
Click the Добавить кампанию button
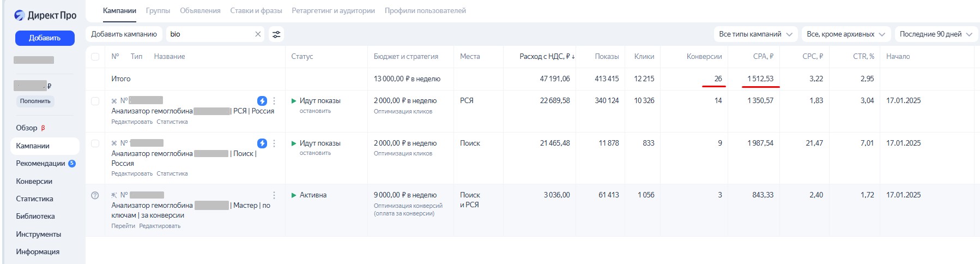(x=124, y=34)
